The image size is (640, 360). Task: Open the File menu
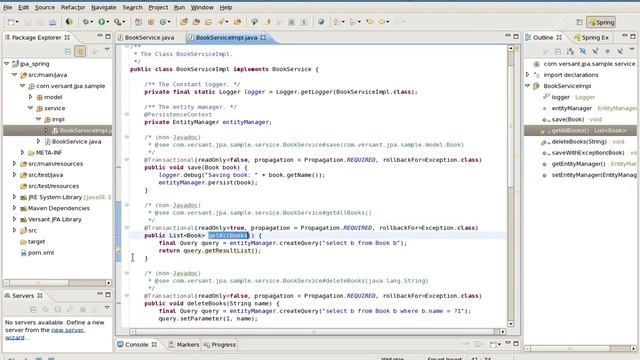click(7, 7)
